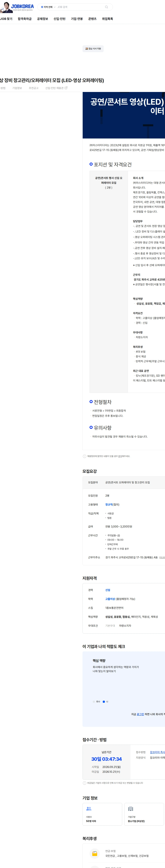
Task: Open the 공채정보 menu item
Action: pos(42,19)
